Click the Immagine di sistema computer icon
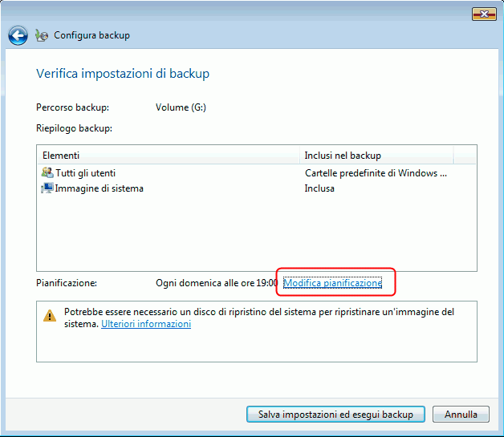The width and height of the screenshot is (504, 437). click(47, 188)
